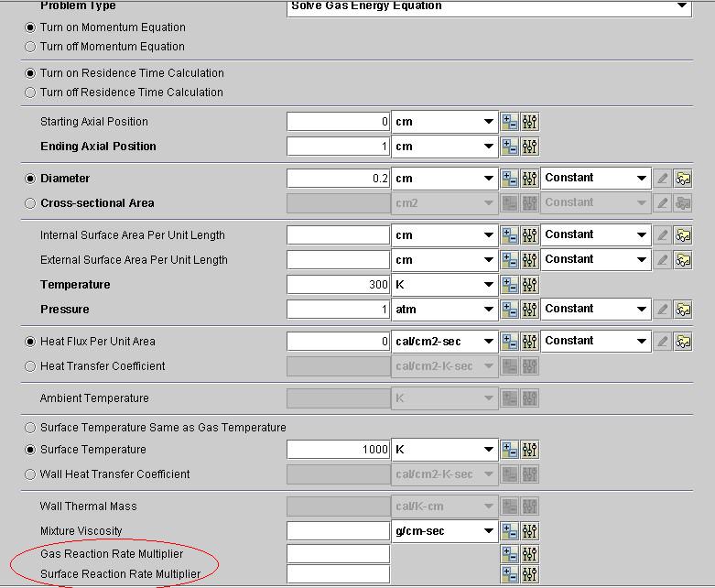Click the Surface Reaction Rate Multiplier input field
Screen dimensions: 715x588
(338, 575)
